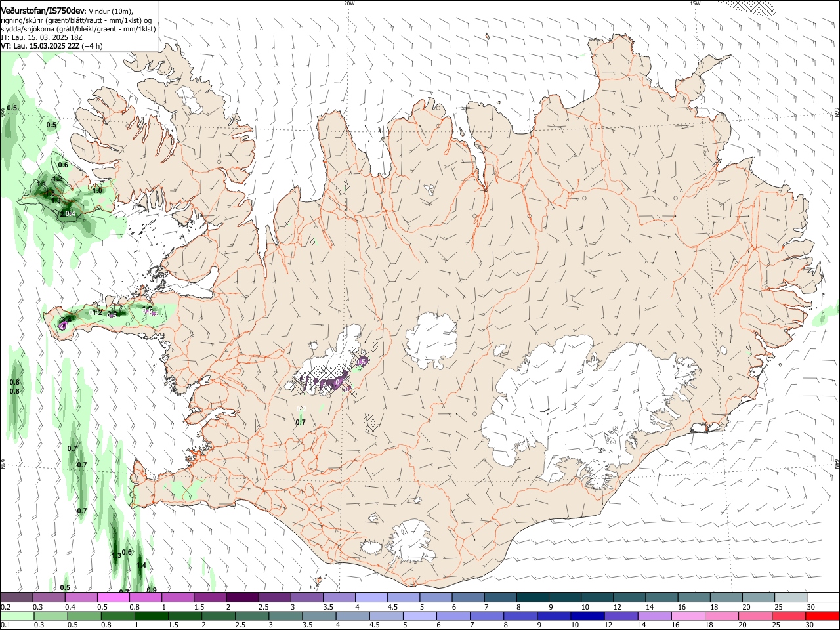Image resolution: width=840 pixels, height=630 pixels.
Task: Click the Veðurstofan/IS750dev title text
Action: (x=43, y=11)
